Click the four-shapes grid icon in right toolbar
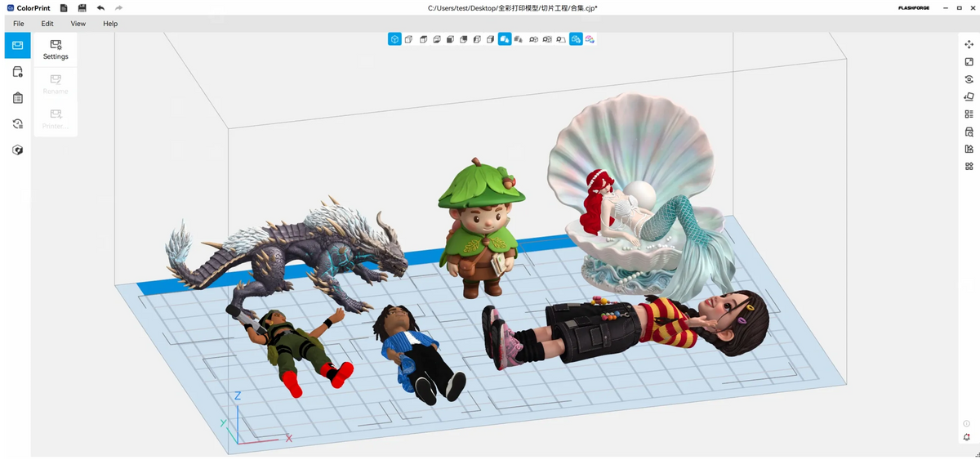980x460 pixels. pos(969,167)
